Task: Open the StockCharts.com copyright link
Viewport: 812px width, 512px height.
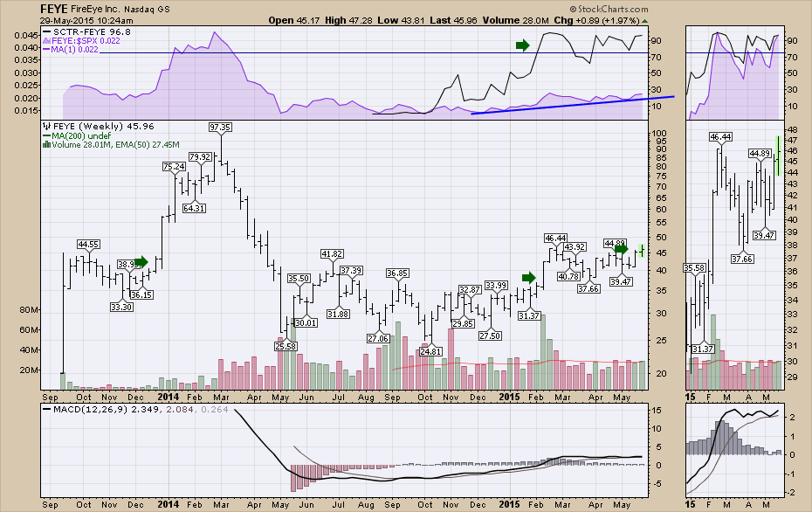Action: [609, 9]
